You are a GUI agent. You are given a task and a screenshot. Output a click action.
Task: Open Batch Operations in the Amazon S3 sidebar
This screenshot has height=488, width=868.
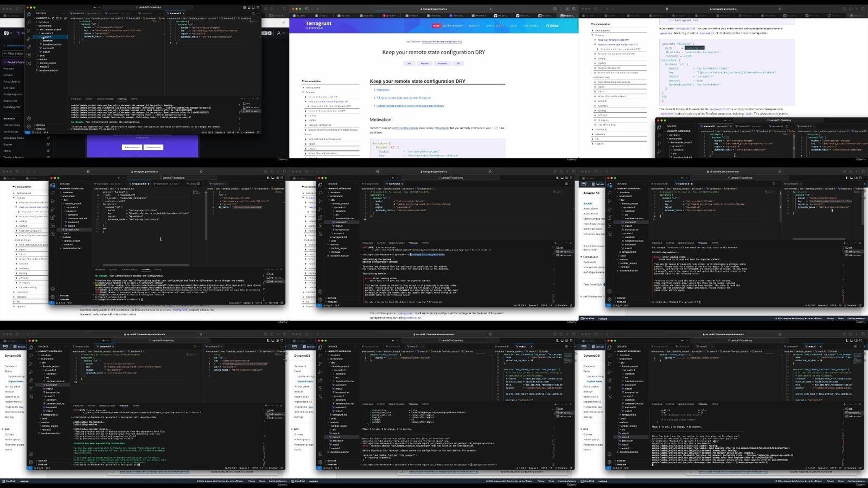click(x=593, y=229)
